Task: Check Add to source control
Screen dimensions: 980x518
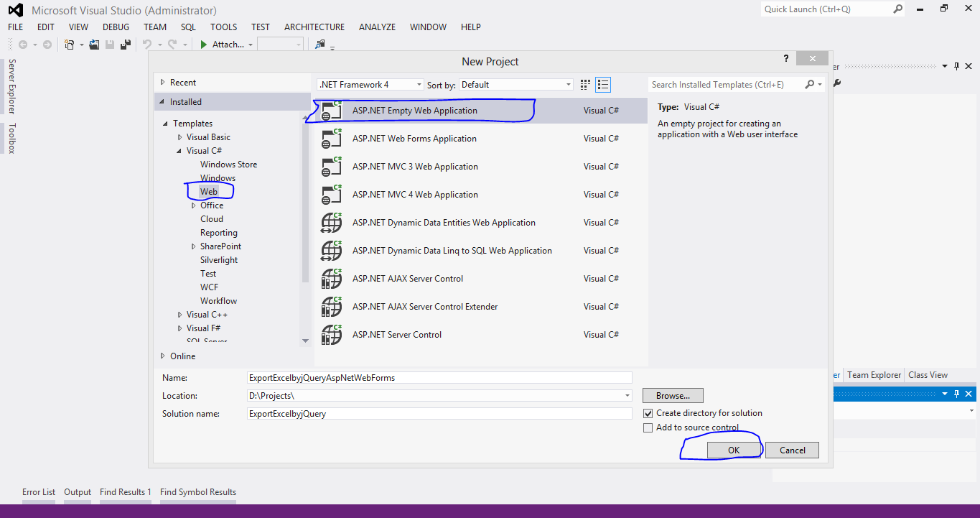Action: [648, 428]
